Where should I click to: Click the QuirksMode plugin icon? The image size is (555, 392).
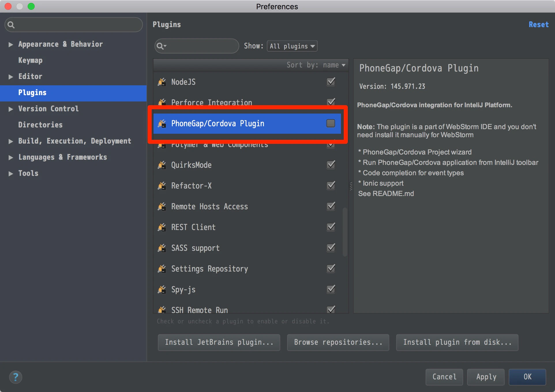162,165
